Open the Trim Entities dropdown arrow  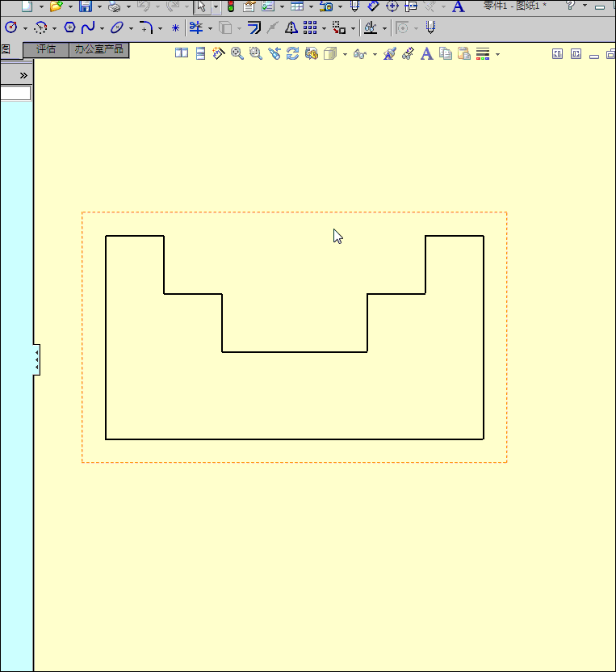[x=211, y=29]
